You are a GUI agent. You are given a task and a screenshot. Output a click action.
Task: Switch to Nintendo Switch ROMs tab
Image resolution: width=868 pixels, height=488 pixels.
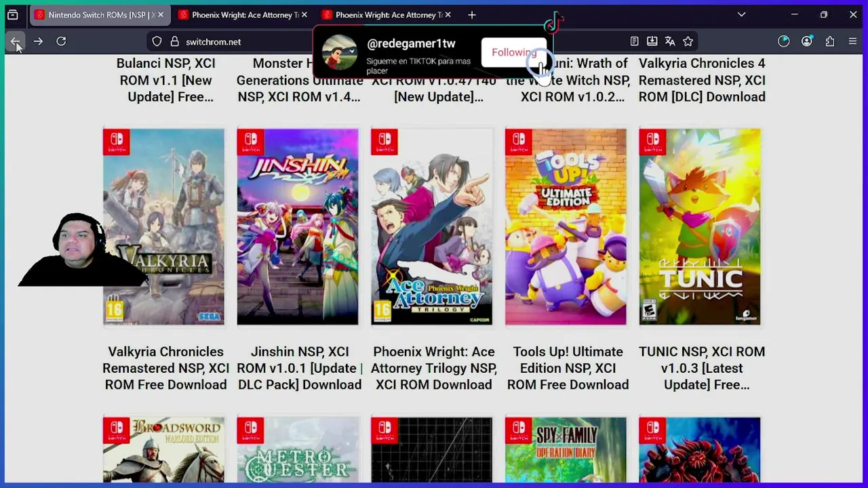(x=99, y=15)
